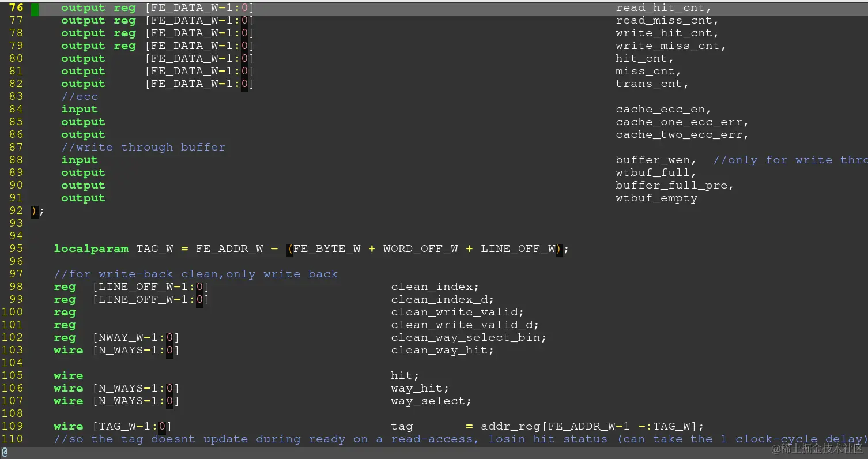Click line number 76 in the gutter
The image size is (868, 459).
click(16, 8)
